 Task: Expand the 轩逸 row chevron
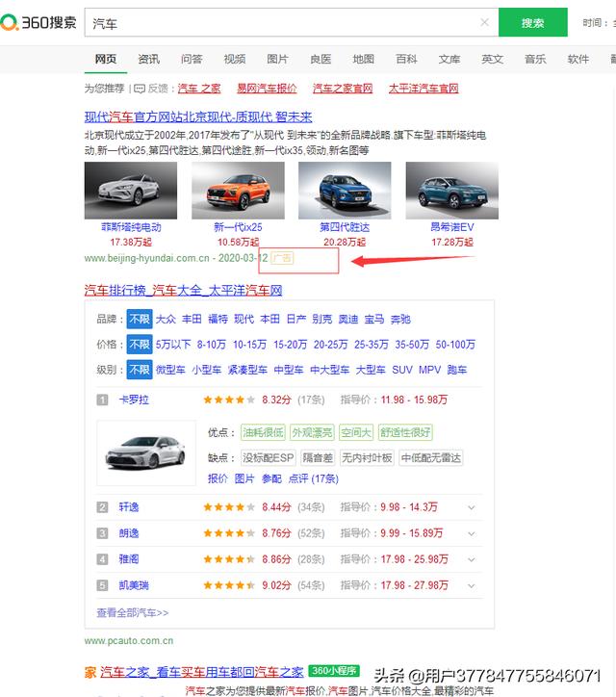(472, 507)
